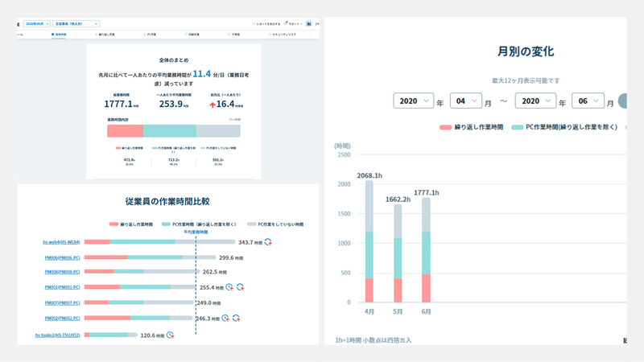Open the end month 06 dropdown
The height and width of the screenshot is (362, 644).
click(588, 101)
